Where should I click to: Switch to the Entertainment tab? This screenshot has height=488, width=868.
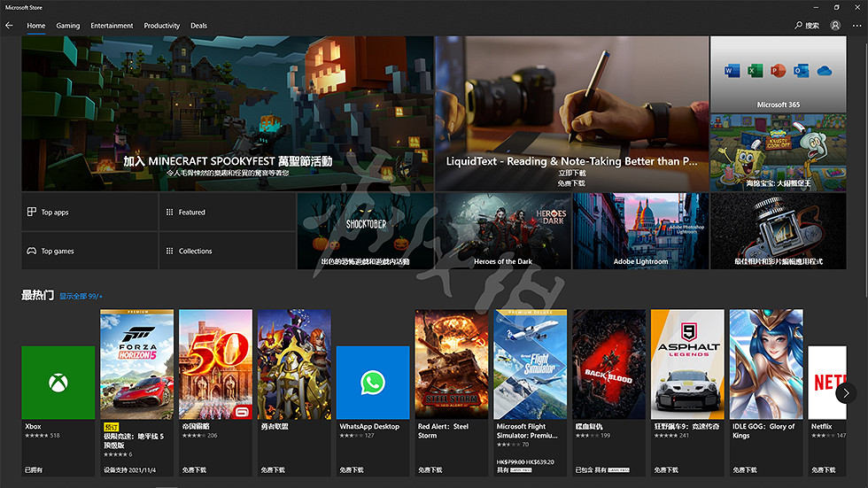pyautogui.click(x=112, y=26)
